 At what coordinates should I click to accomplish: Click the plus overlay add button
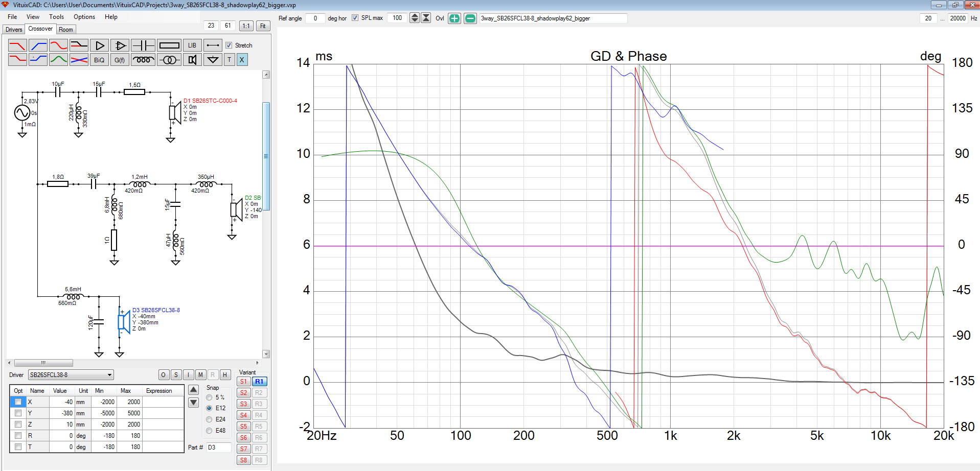click(454, 18)
